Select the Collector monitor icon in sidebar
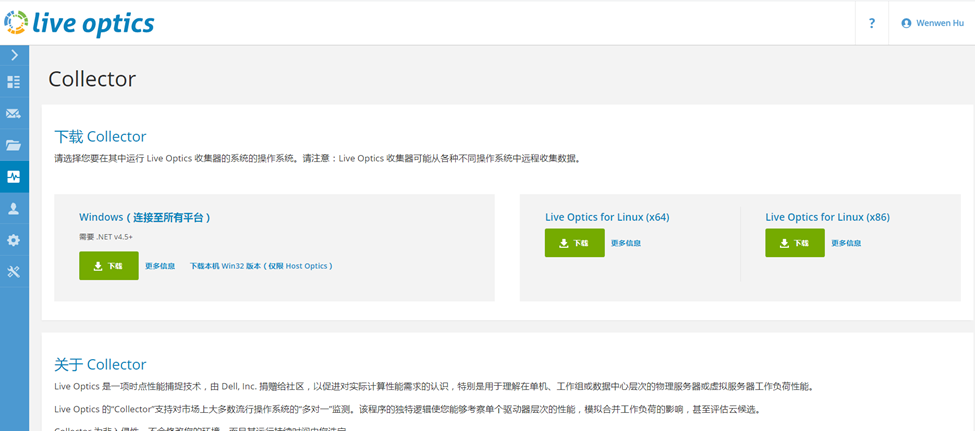 pyautogui.click(x=14, y=177)
